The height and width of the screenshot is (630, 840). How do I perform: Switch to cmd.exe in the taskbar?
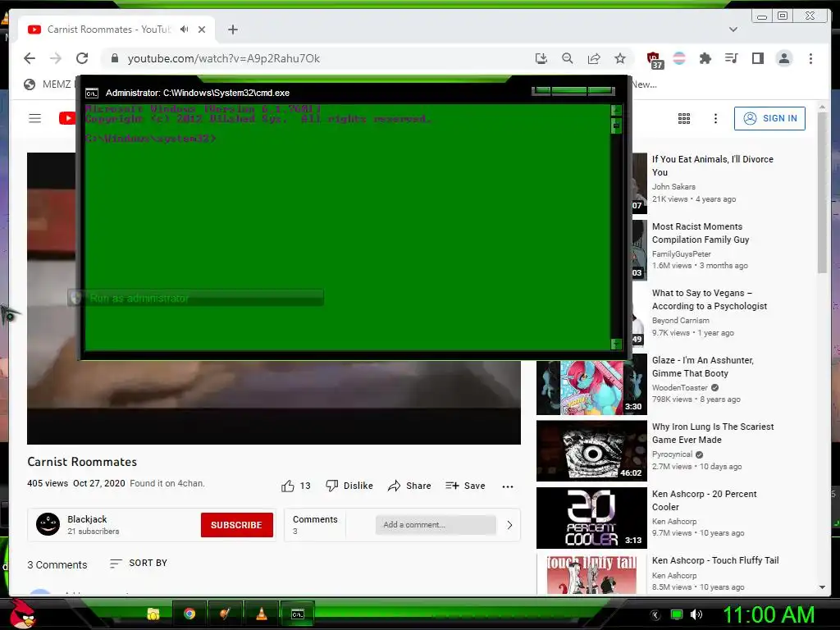[297, 614]
